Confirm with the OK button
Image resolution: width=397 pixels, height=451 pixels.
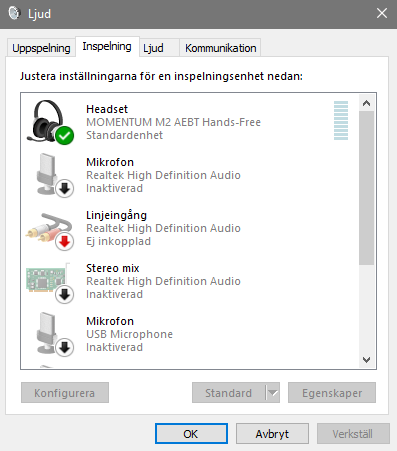click(191, 434)
